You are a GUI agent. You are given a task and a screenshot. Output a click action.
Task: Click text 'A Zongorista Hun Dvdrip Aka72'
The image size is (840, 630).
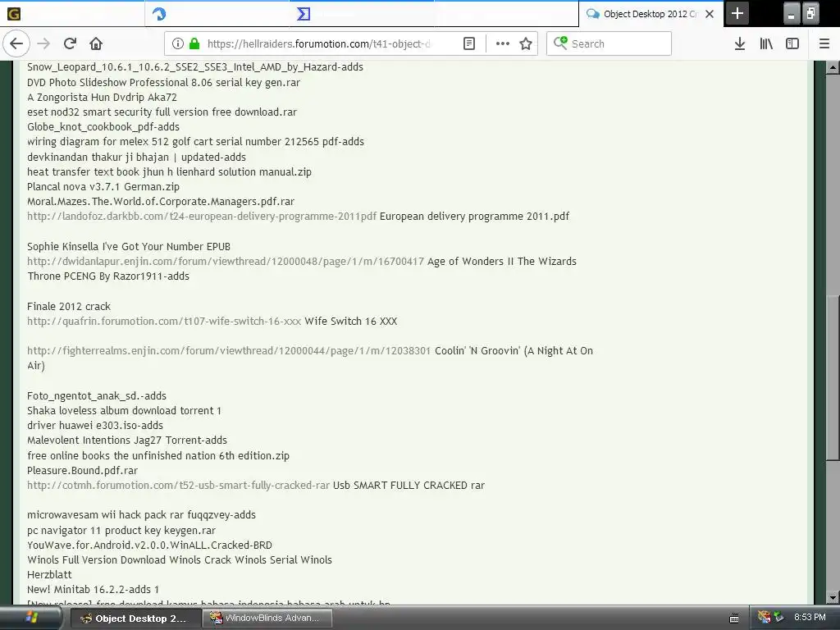coord(102,98)
